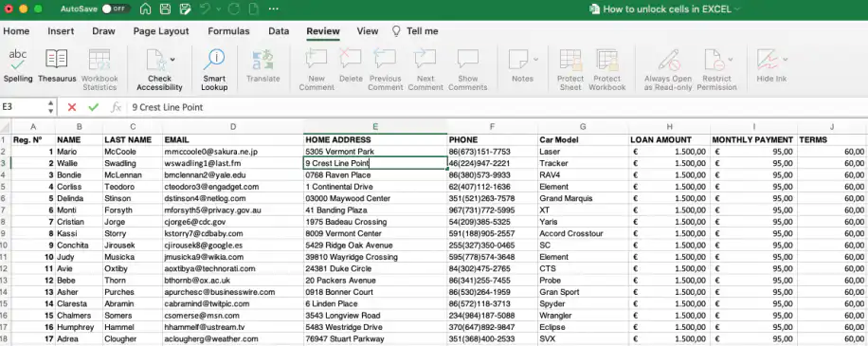Run the Spelling check
This screenshot has height=346, width=868.
point(18,65)
